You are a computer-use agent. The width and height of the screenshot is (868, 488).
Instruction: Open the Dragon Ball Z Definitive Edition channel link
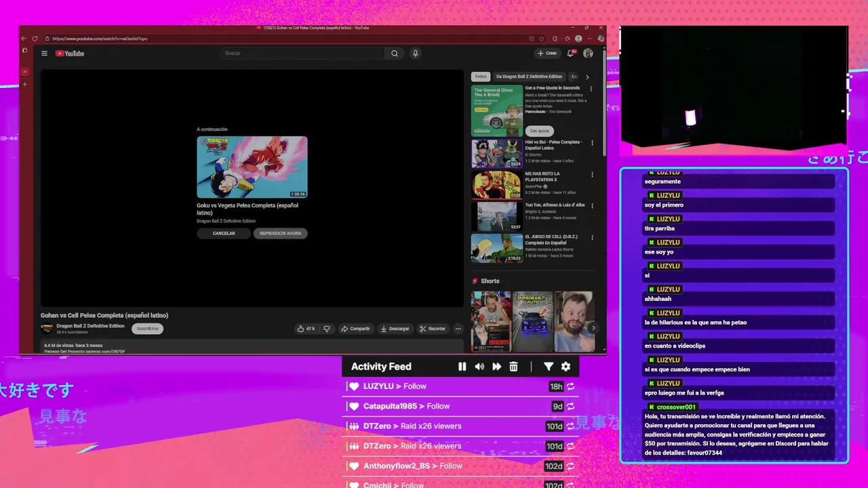90,326
